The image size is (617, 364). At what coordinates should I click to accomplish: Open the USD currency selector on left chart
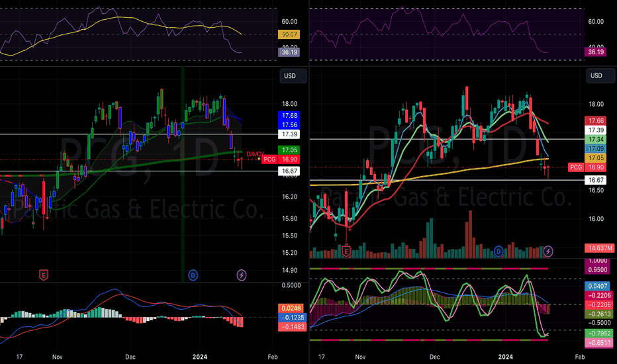(293, 76)
